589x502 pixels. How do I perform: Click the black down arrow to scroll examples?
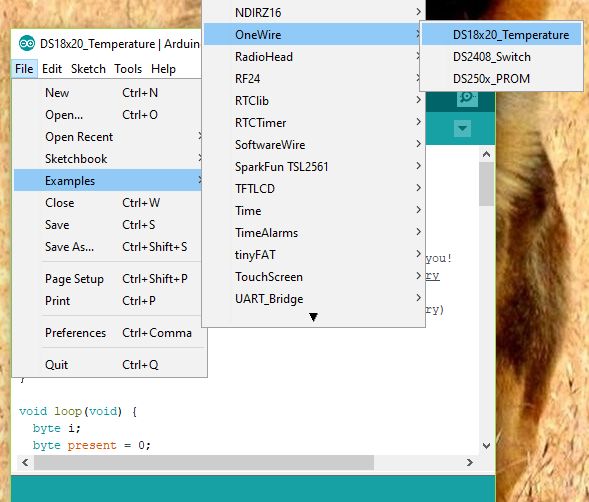tap(313, 318)
